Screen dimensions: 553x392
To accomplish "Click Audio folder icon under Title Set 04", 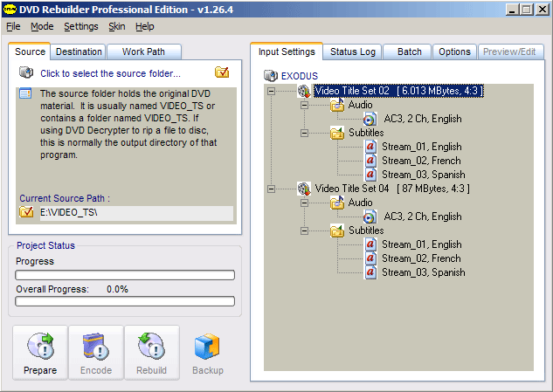I will [x=337, y=203].
